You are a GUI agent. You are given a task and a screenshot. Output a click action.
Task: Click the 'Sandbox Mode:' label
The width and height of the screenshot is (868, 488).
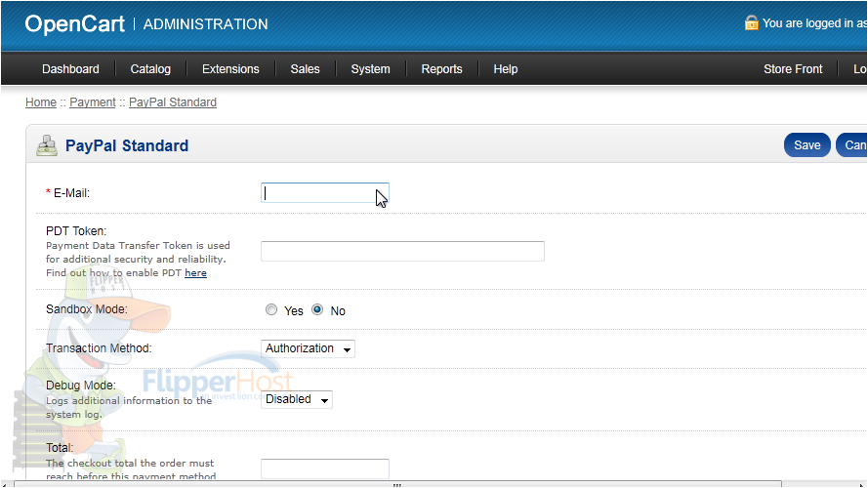(86, 309)
